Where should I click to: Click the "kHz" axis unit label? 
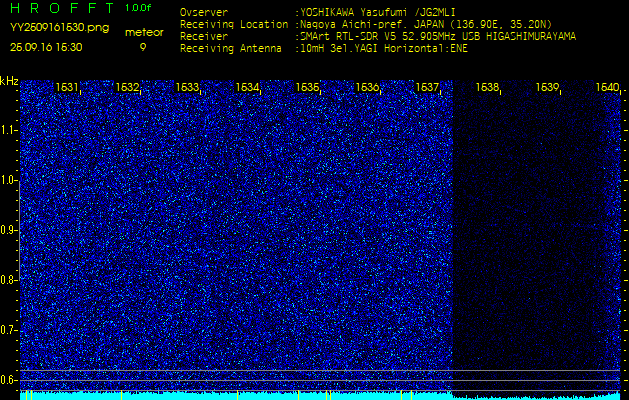coord(9,81)
